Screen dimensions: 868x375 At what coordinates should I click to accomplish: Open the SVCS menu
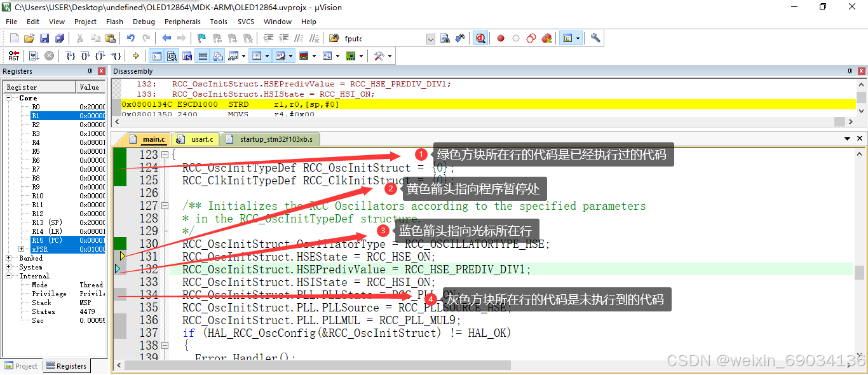246,22
